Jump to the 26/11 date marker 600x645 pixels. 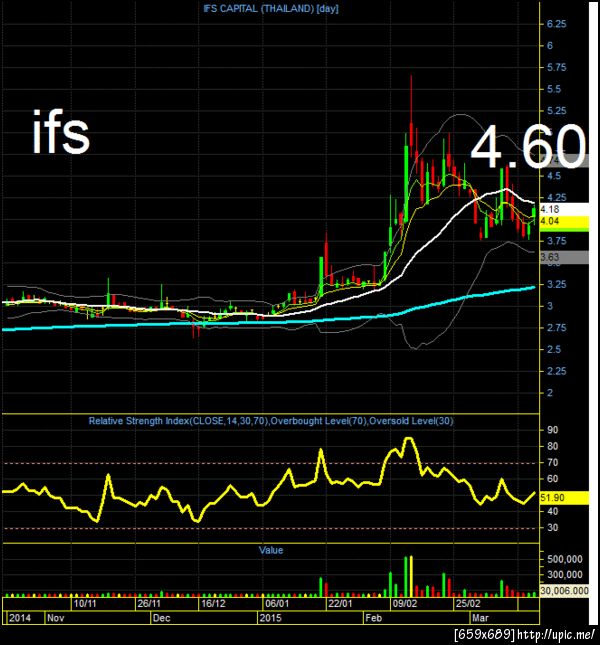coord(149,604)
